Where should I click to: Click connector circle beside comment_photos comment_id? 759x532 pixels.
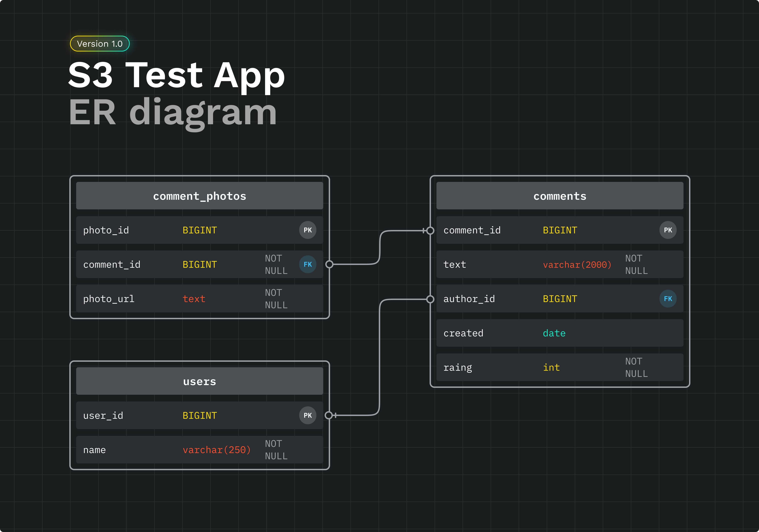[329, 264]
